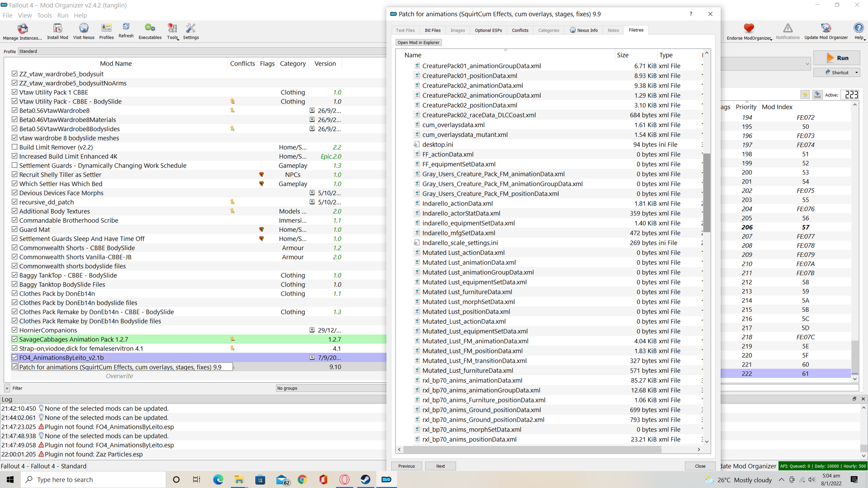
Task: Click the filetree vertical scrollbar thumb
Action: pos(707,193)
